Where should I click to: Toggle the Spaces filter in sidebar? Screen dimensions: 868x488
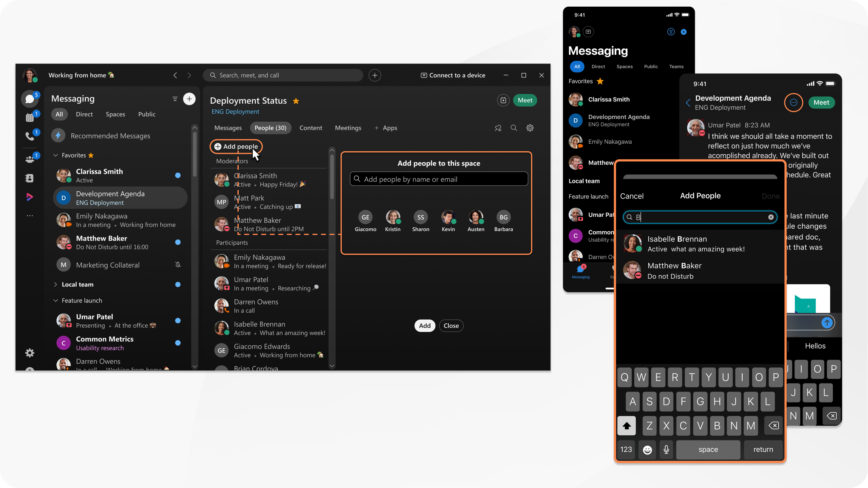(x=115, y=114)
